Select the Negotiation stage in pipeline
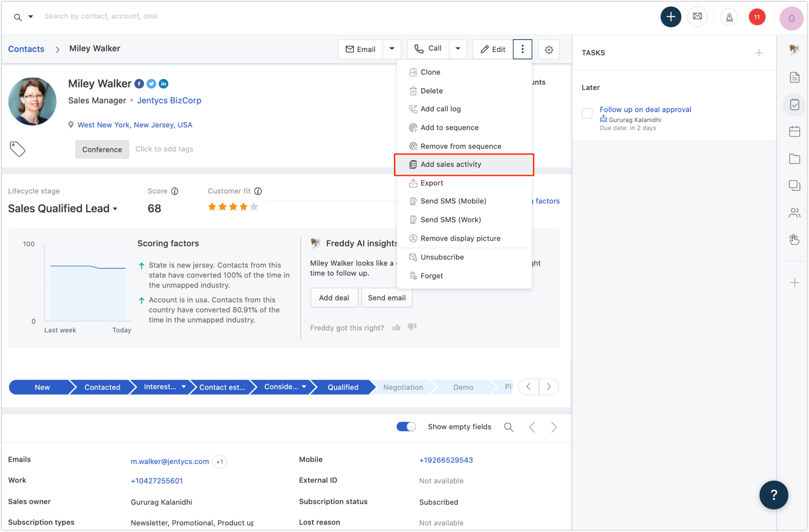809x532 pixels. [x=403, y=387]
